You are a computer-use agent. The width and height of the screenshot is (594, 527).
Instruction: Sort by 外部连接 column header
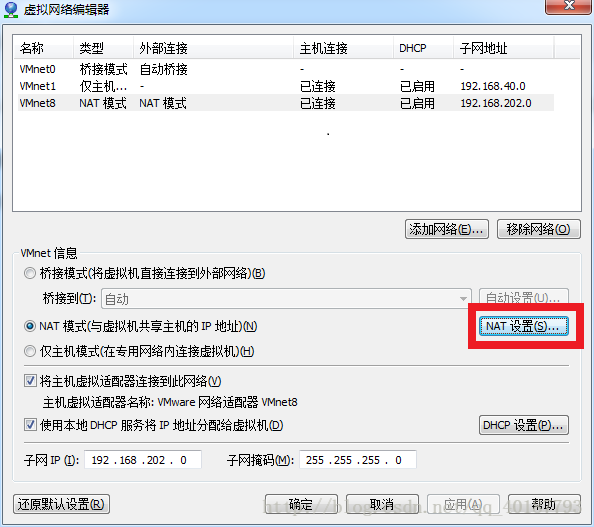pyautogui.click(x=213, y=48)
